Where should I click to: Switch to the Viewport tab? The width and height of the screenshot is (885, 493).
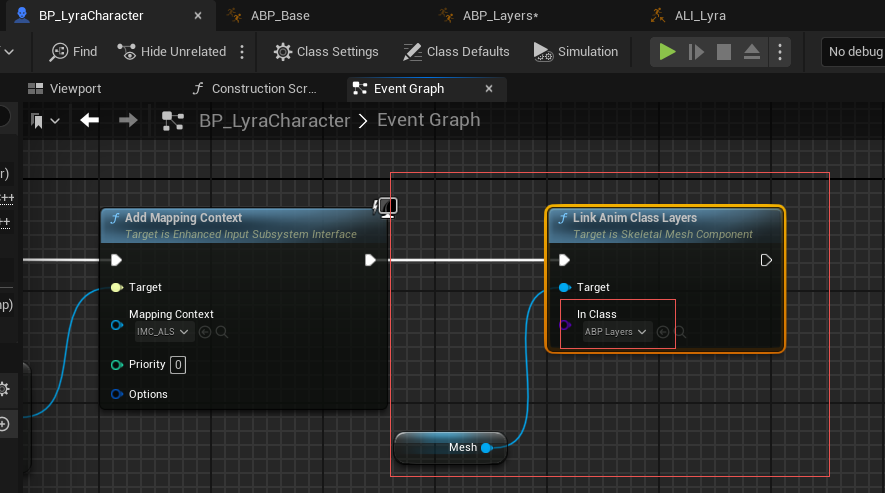(x=64, y=89)
